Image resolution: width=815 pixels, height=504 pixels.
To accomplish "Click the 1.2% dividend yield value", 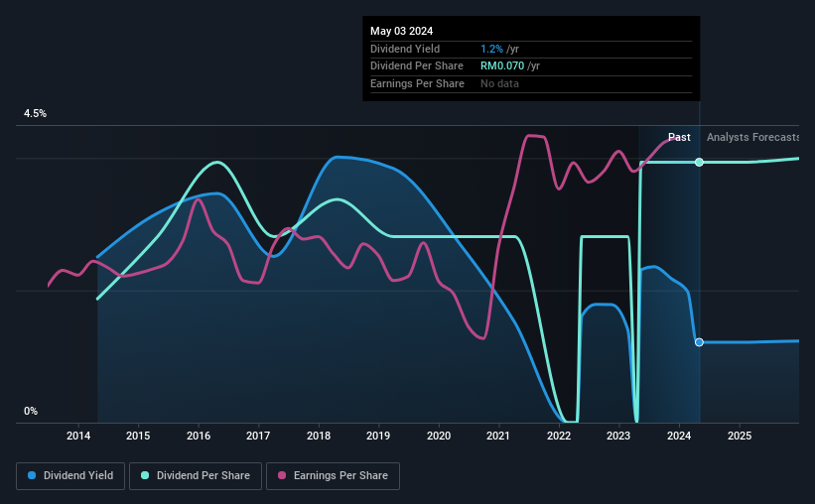I will (491, 49).
